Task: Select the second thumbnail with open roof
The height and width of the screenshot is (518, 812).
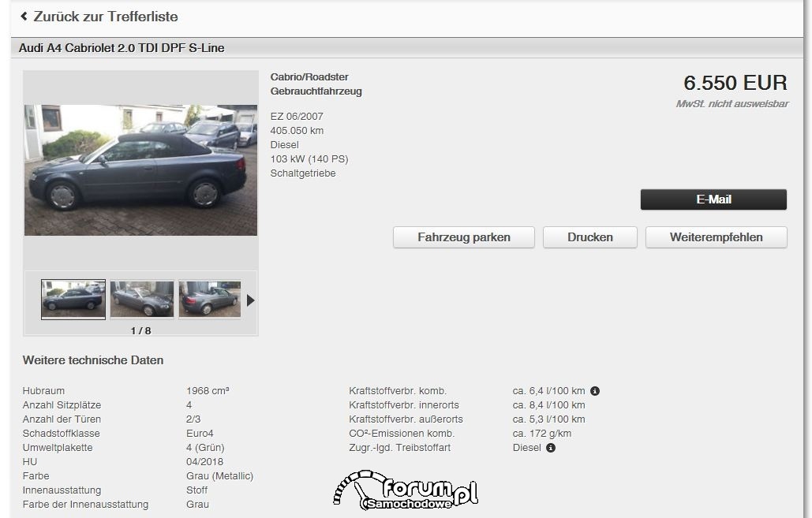Action: (x=142, y=299)
